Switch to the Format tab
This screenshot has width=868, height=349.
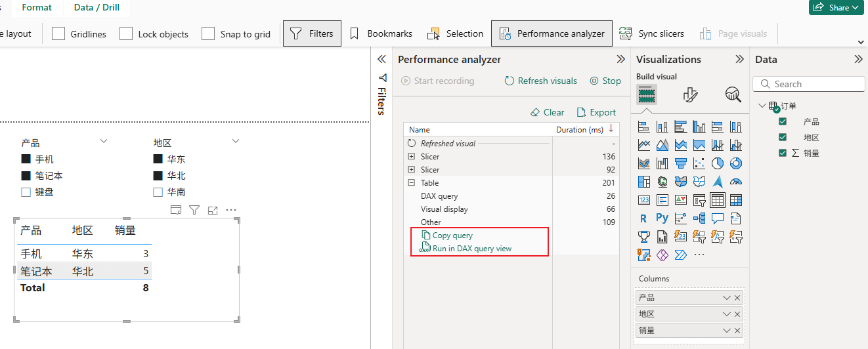tap(37, 7)
